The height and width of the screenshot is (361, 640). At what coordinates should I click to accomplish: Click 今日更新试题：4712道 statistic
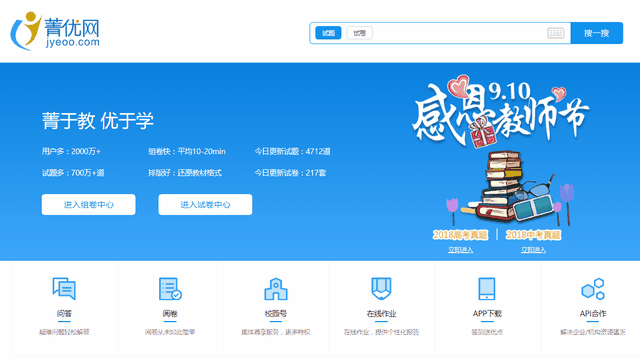coord(292,152)
